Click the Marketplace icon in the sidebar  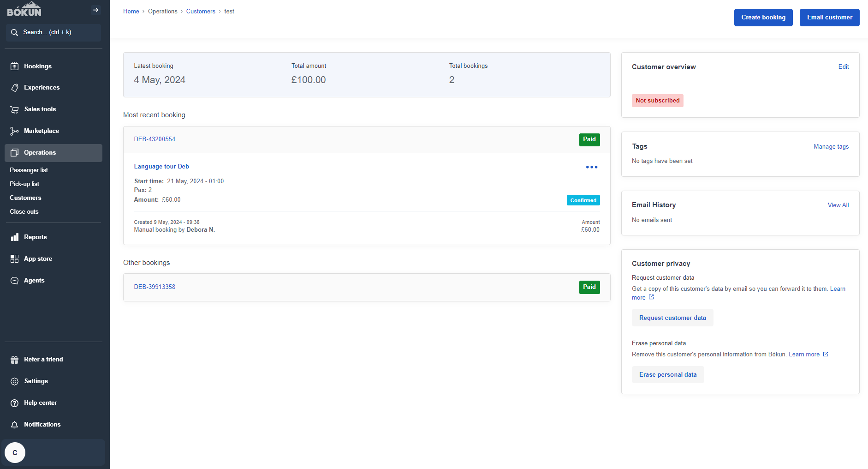[15, 131]
